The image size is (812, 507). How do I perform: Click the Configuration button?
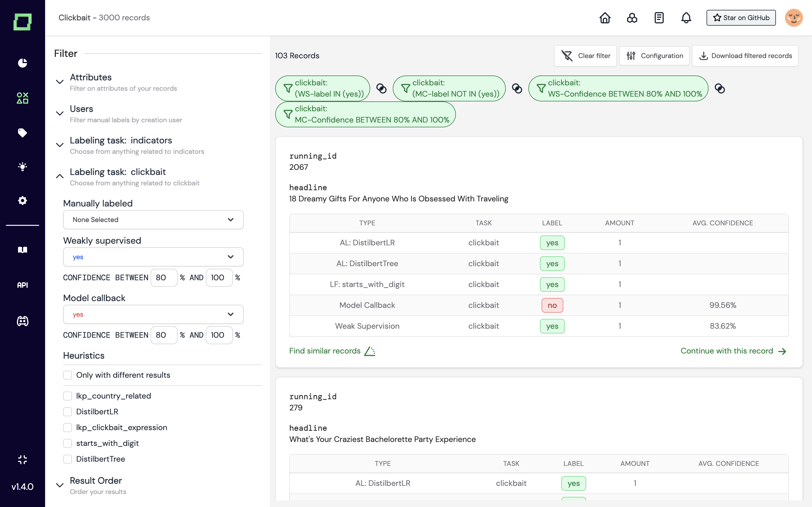(x=654, y=56)
